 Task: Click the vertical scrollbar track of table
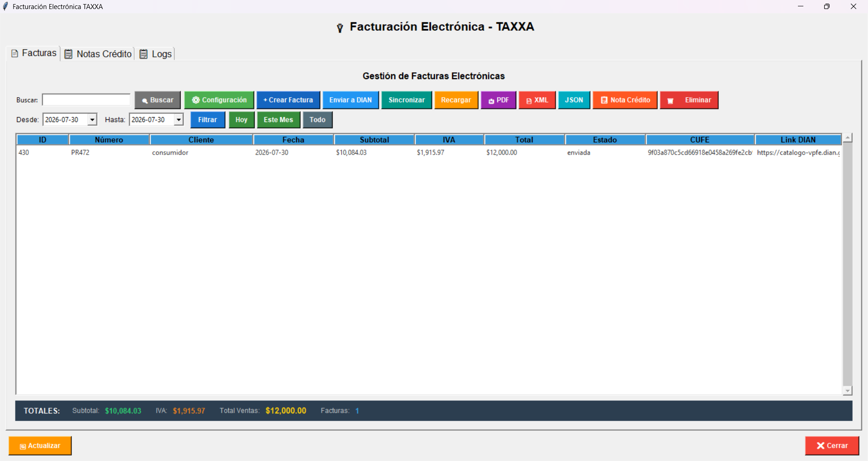tap(848, 264)
